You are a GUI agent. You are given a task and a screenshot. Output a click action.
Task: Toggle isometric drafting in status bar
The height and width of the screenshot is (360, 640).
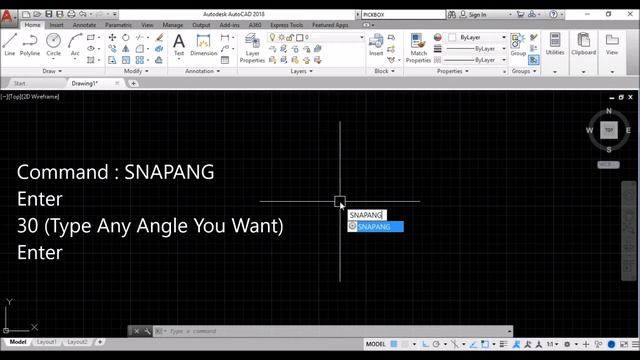click(454, 344)
